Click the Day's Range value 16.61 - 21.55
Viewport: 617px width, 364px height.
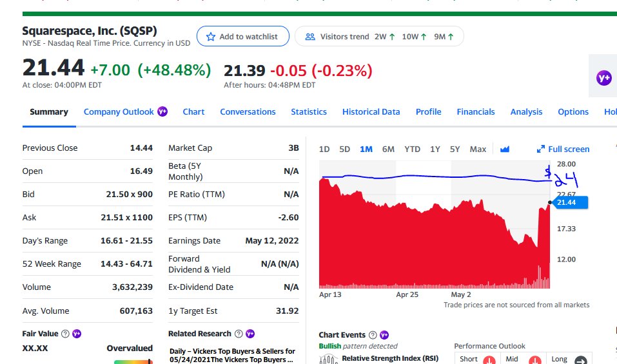127,240
